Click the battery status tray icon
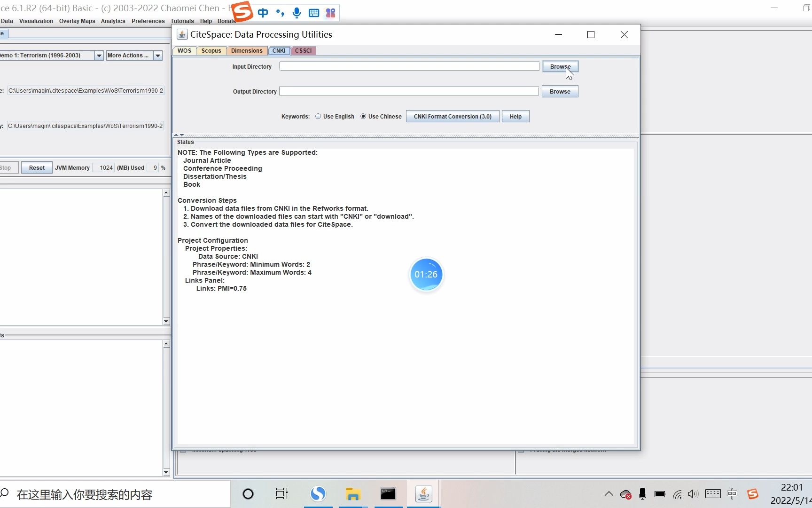This screenshot has width=812, height=508. pyautogui.click(x=660, y=494)
